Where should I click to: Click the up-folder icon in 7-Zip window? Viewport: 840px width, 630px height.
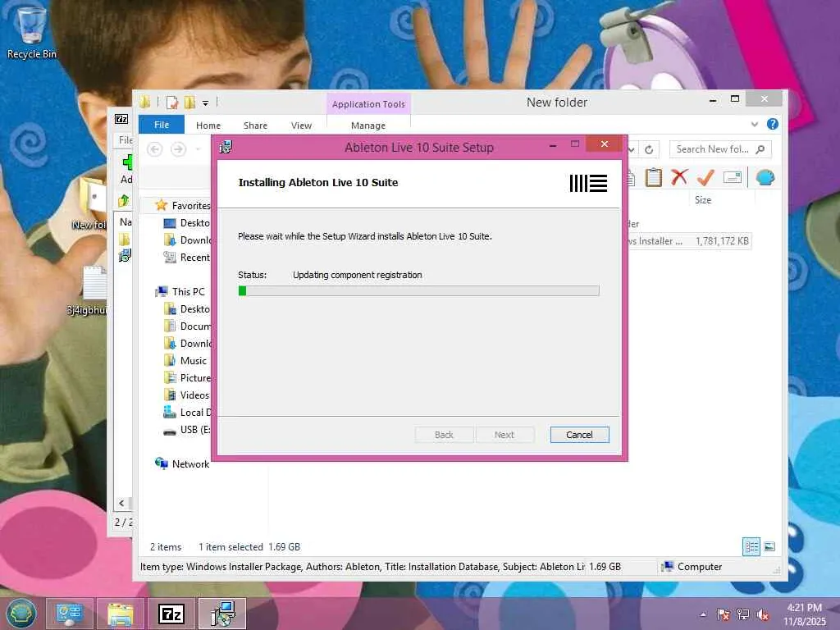click(x=124, y=200)
